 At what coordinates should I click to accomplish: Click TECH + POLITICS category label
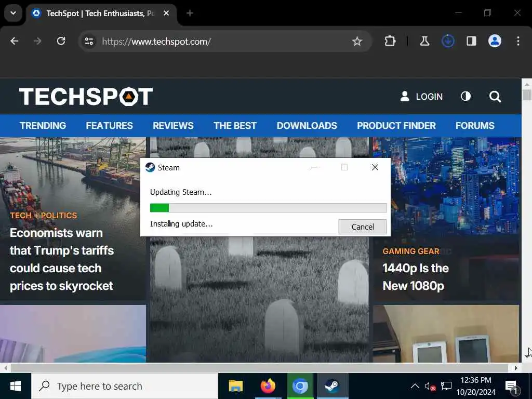pyautogui.click(x=44, y=216)
